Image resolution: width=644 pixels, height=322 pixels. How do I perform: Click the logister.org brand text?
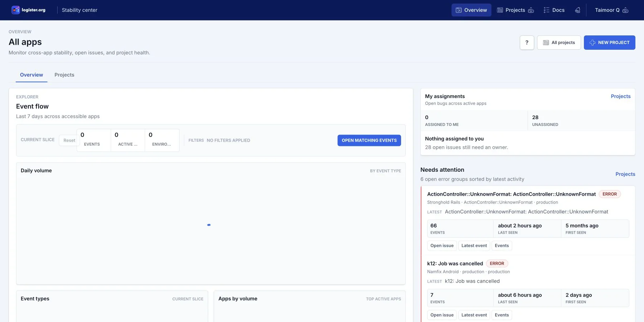tap(34, 10)
